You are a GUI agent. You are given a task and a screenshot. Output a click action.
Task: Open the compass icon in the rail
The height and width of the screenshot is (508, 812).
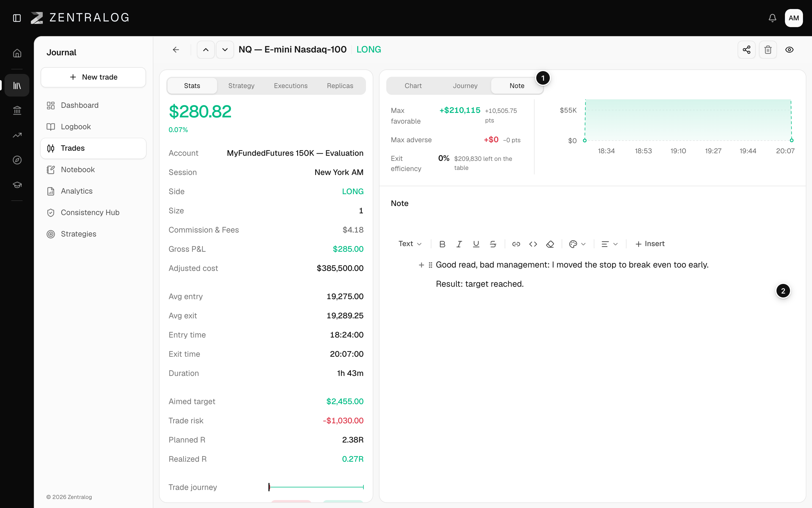click(17, 160)
